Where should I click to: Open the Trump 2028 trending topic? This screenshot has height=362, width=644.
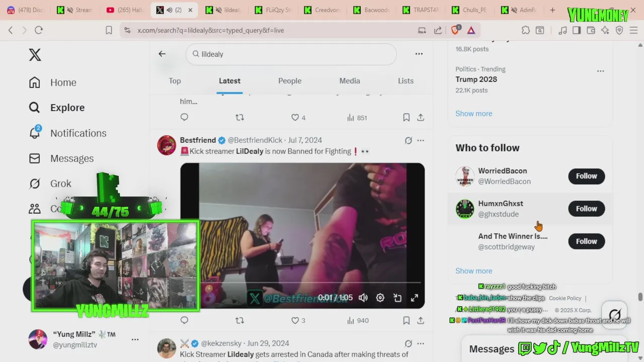[476, 79]
